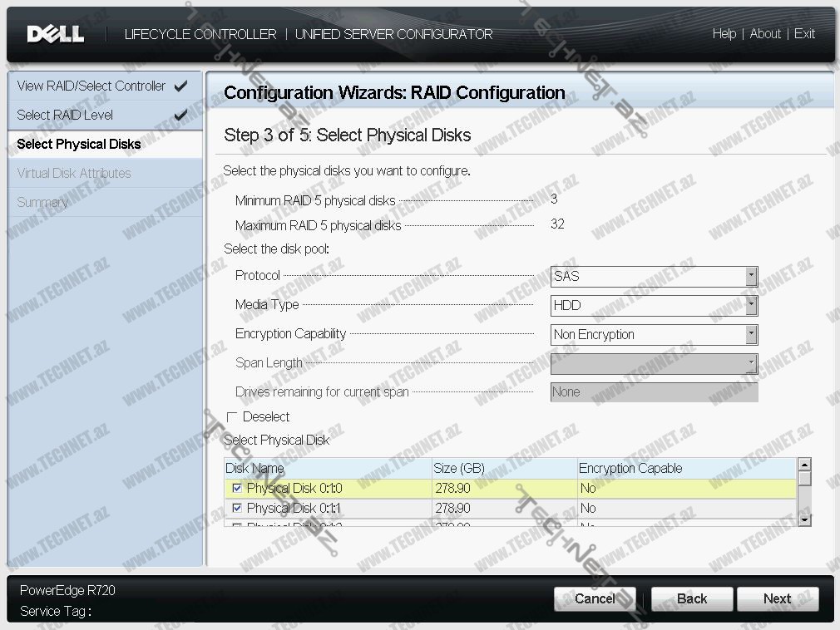Uncheck Physical Disk 0:1:1 checkbox
840x630 pixels.
point(237,508)
